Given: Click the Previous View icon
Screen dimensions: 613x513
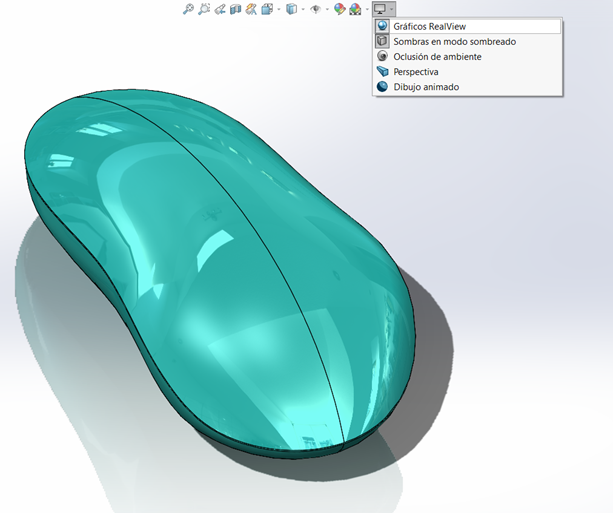Looking at the screenshot, I should (220, 9).
